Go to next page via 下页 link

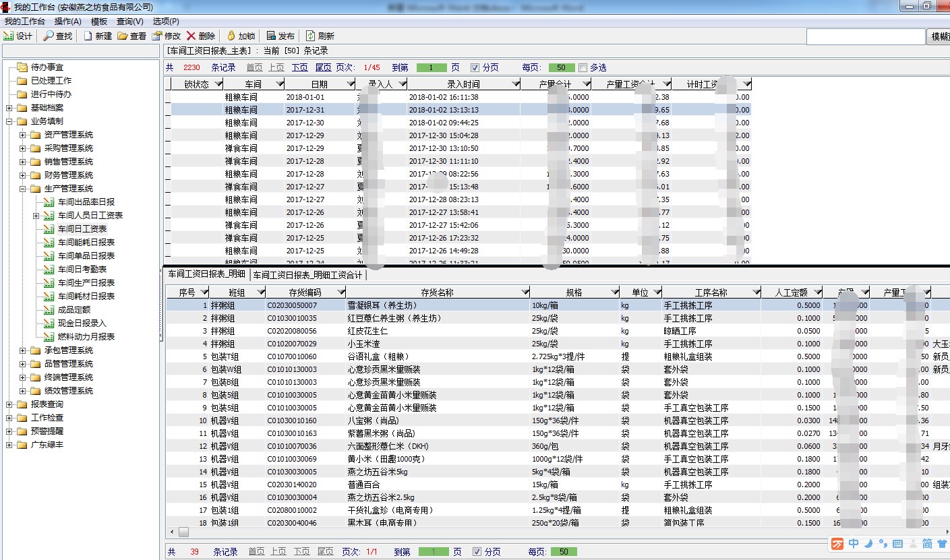coord(299,67)
